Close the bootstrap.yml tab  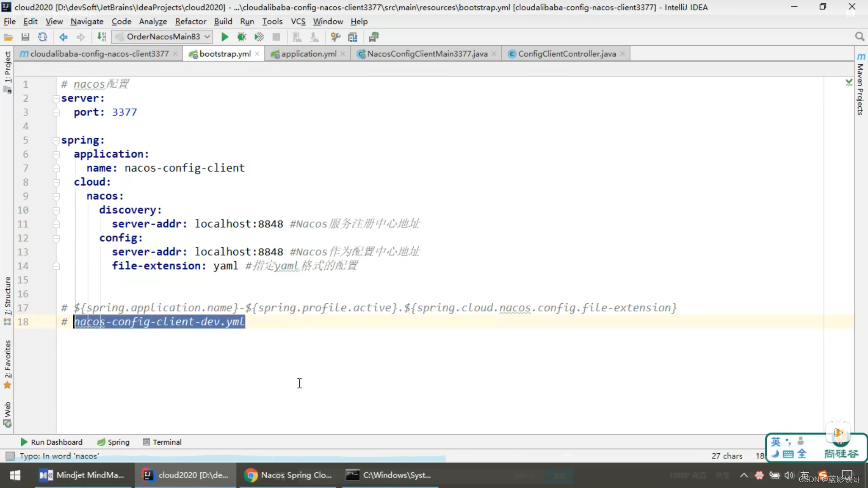(257, 54)
